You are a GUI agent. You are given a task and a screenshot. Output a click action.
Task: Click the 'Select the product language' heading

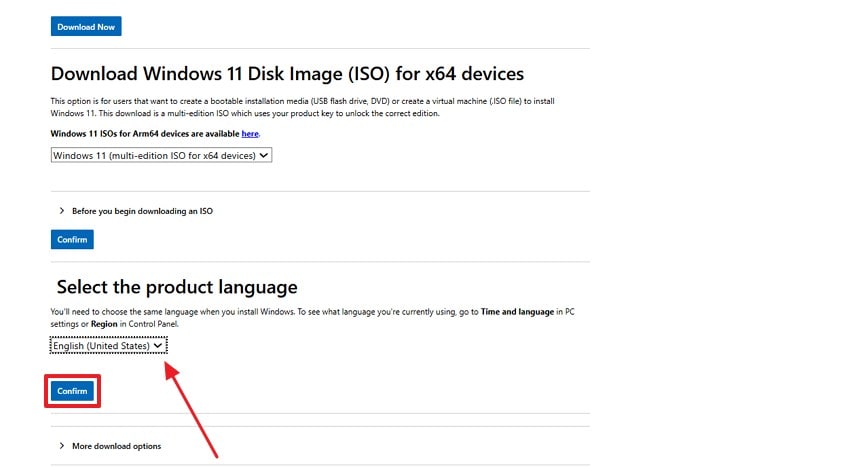[x=177, y=287]
